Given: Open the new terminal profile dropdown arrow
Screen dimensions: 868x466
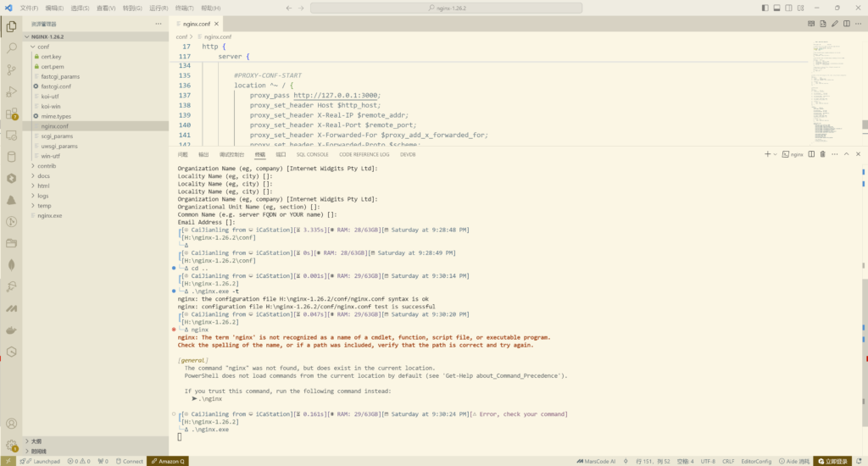Looking at the screenshot, I should coord(775,154).
